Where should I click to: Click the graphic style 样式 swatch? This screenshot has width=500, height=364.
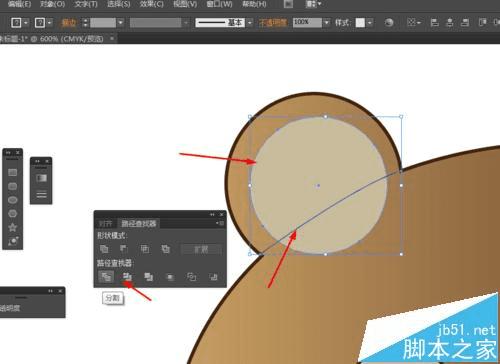pyautogui.click(x=360, y=23)
